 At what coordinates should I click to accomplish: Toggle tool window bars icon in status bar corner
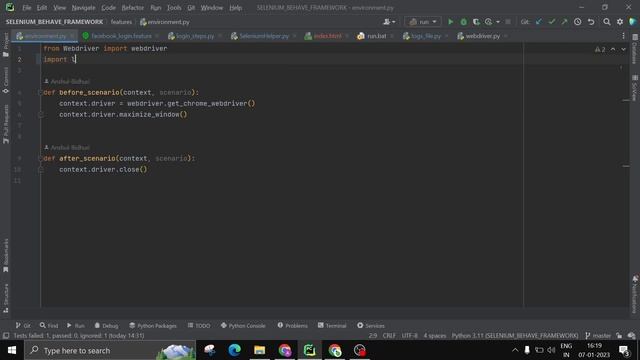click(6, 336)
